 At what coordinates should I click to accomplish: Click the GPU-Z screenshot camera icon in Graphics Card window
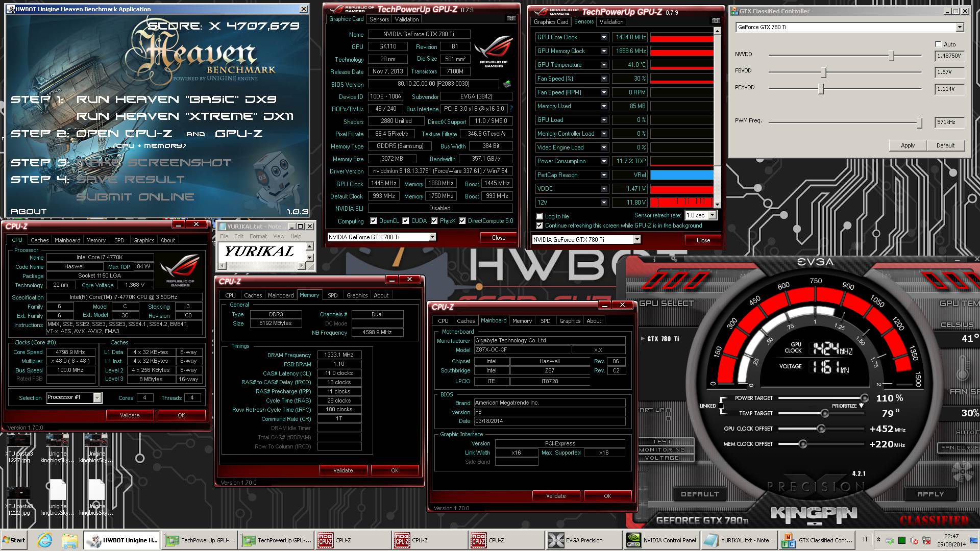pos(511,19)
